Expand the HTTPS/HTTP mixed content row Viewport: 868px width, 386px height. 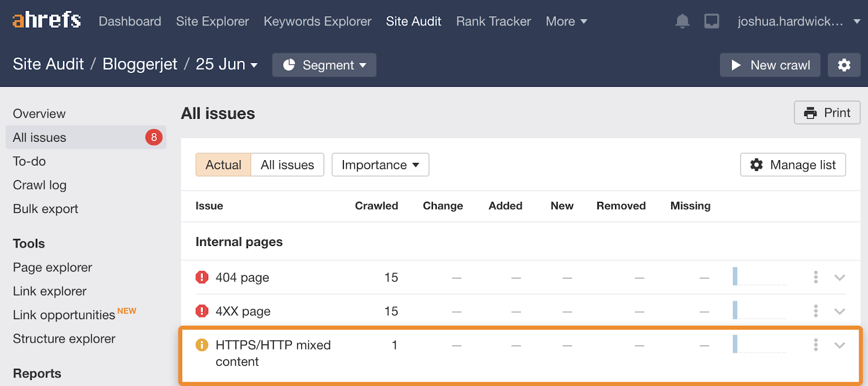pyautogui.click(x=840, y=345)
